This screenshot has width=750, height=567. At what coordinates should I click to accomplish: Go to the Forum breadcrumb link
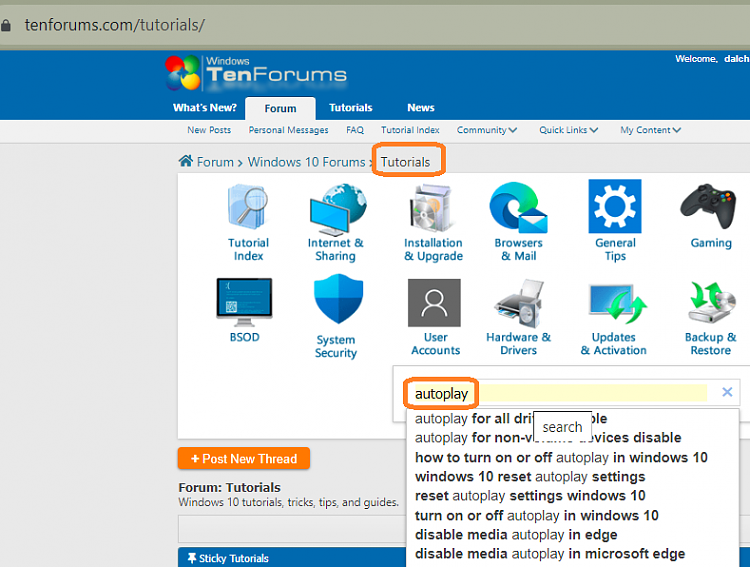pyautogui.click(x=215, y=162)
